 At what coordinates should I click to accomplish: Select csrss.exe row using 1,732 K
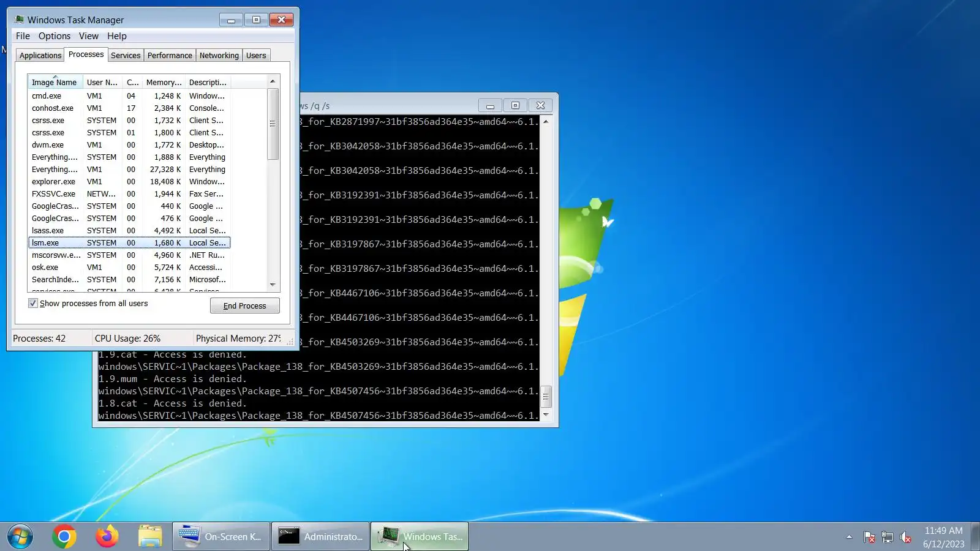pos(129,121)
